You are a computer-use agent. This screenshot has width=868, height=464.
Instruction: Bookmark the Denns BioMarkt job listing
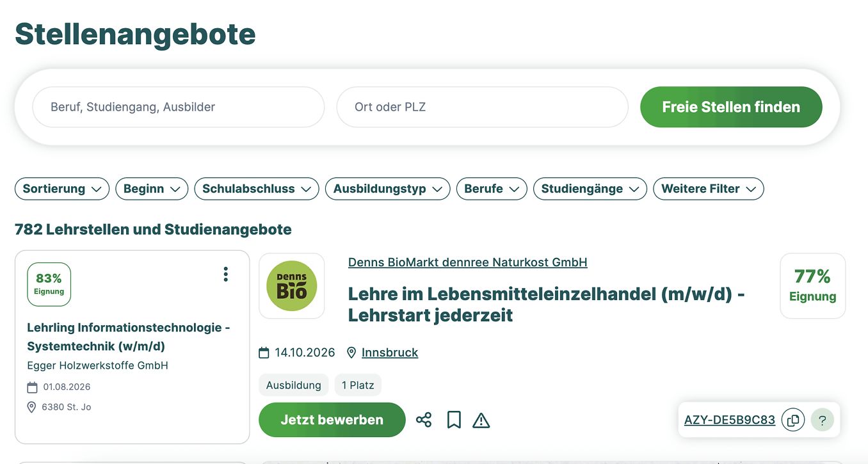pyautogui.click(x=454, y=420)
